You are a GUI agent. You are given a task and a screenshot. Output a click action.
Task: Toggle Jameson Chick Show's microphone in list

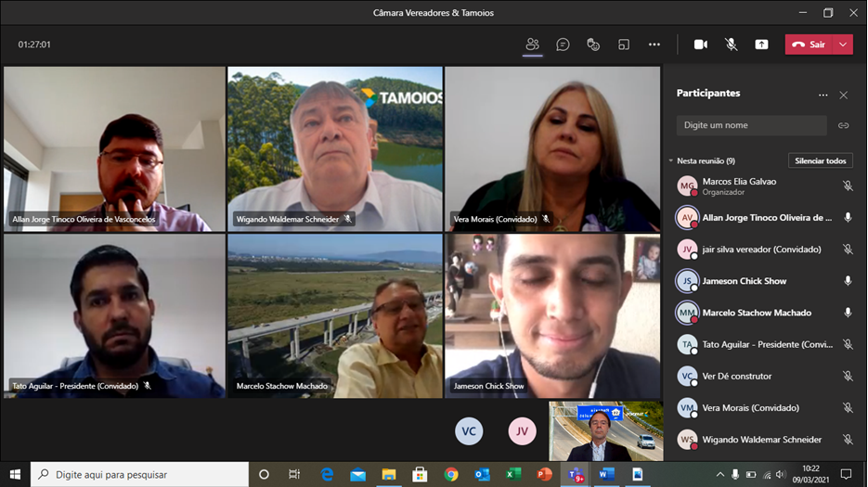(847, 281)
